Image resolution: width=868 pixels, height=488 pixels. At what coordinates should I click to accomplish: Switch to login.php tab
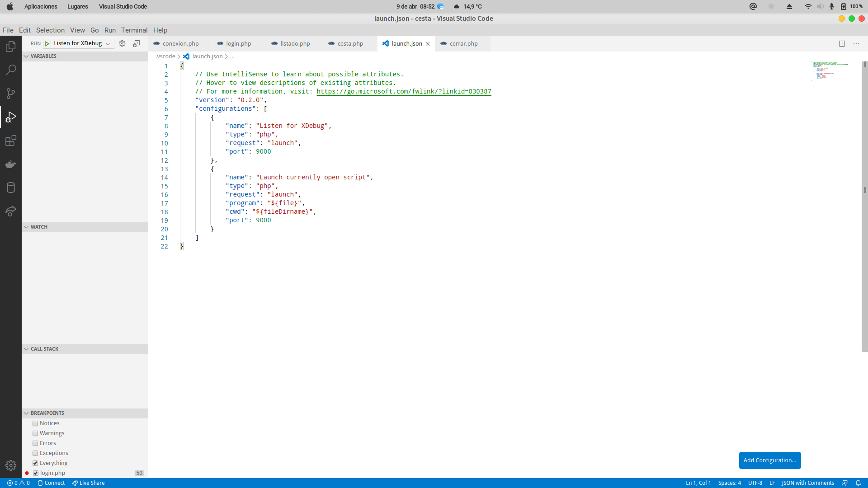click(x=238, y=44)
